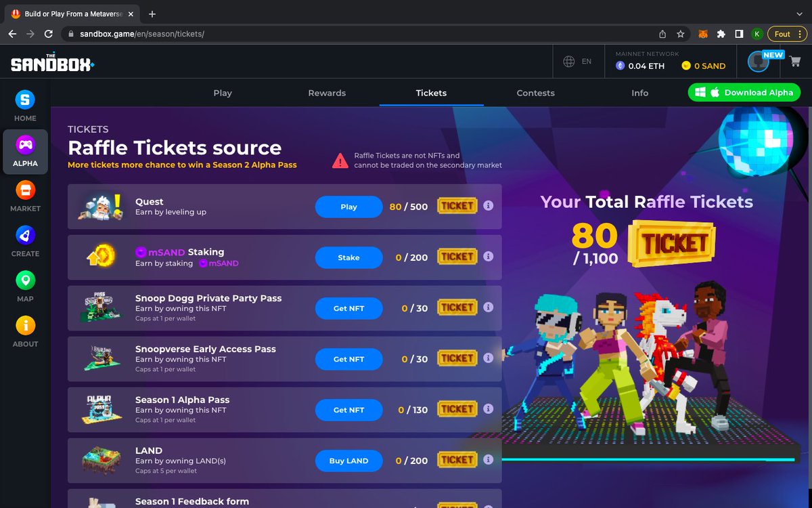Click info icon for Season 1 Alpha Pass
Viewport: 812px width, 508px height.
489,409
